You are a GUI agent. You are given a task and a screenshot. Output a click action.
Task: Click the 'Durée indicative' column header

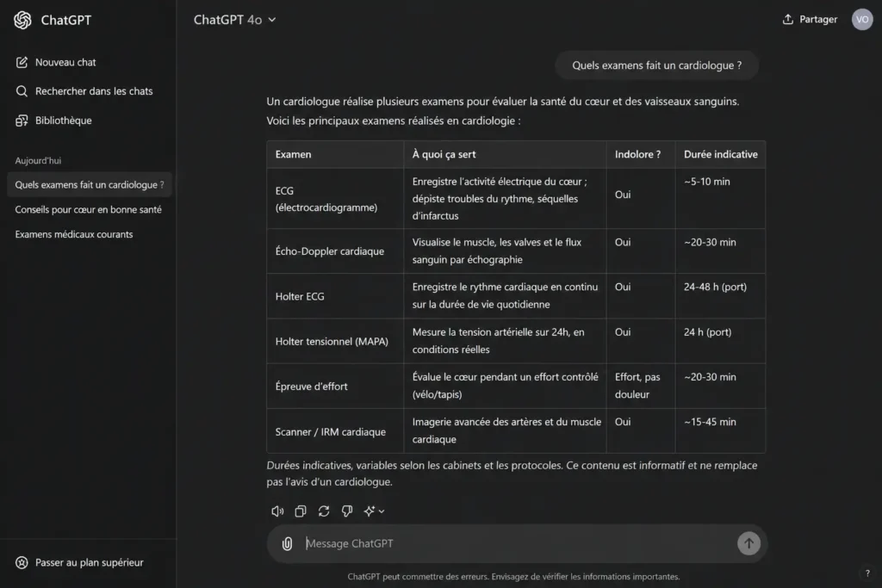[721, 154]
